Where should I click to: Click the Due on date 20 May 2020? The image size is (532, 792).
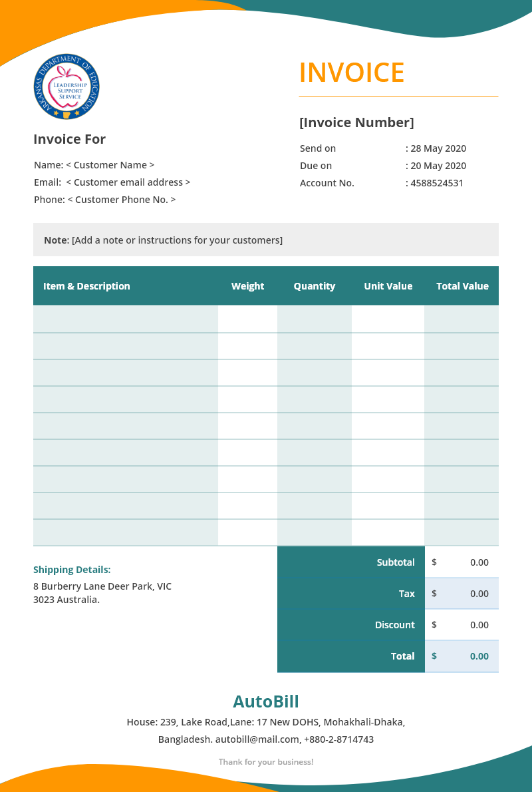click(x=438, y=166)
